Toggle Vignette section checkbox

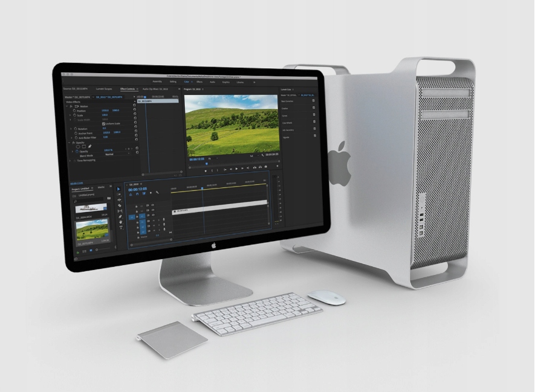coord(314,136)
